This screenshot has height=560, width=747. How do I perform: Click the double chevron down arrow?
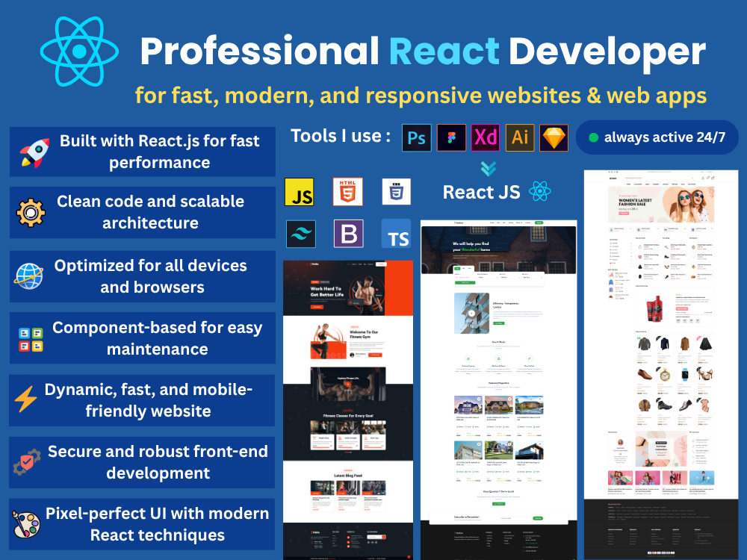pos(489,169)
